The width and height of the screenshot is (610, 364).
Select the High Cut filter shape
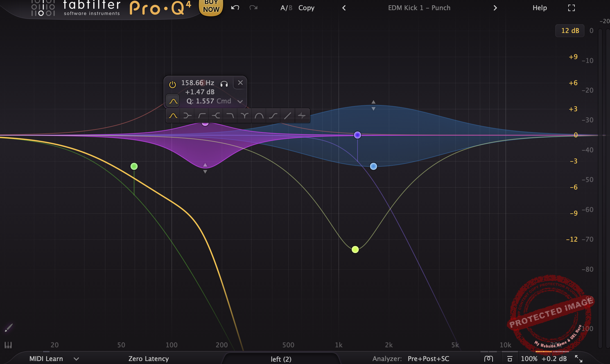(x=230, y=115)
